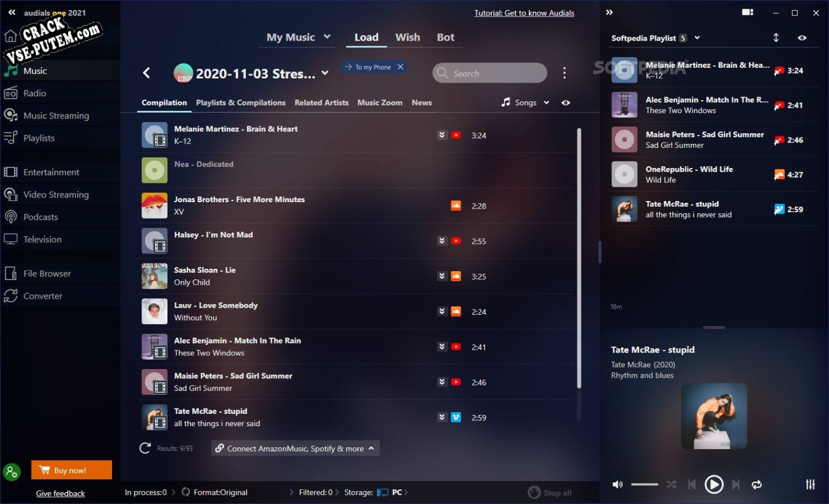This screenshot has width=829, height=504.
Task: Click the song list vertical scrollbar
Action: (x=578, y=258)
